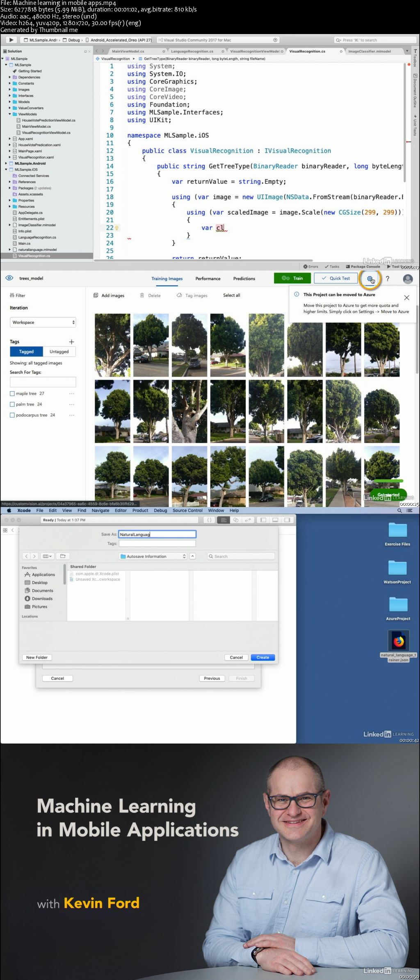This screenshot has width=420, height=980.
Task: Check the maple tree tag checkbox
Action: [x=12, y=393]
